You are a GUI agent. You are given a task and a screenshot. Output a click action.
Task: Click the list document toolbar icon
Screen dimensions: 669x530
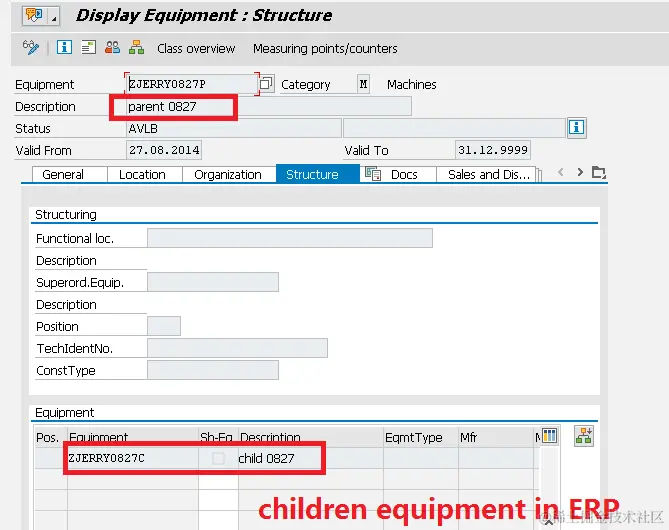pyautogui.click(x=88, y=47)
